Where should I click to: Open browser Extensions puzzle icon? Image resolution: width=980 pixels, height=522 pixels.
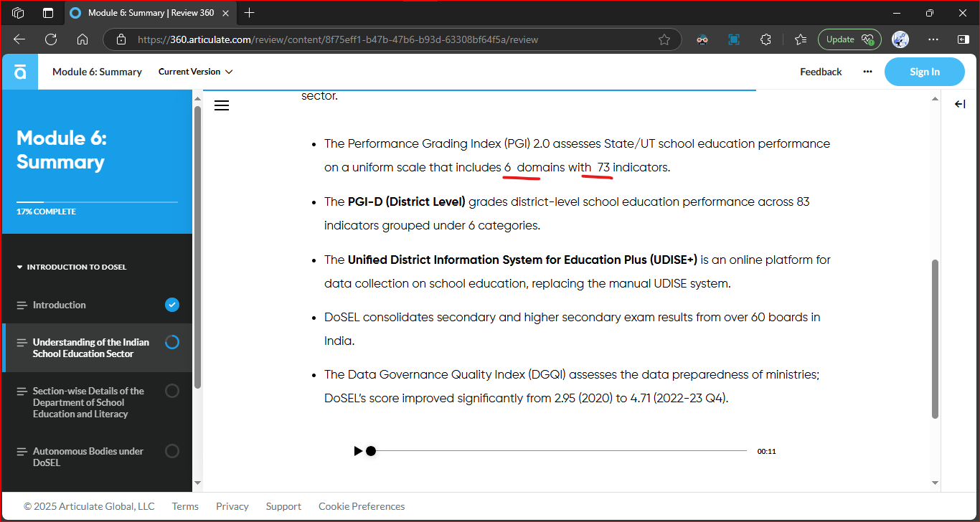click(765, 39)
